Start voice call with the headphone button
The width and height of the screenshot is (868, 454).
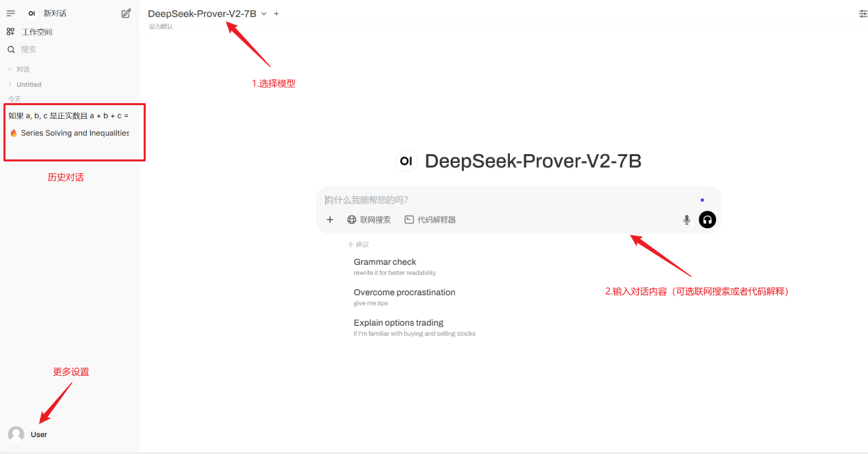pyautogui.click(x=707, y=219)
